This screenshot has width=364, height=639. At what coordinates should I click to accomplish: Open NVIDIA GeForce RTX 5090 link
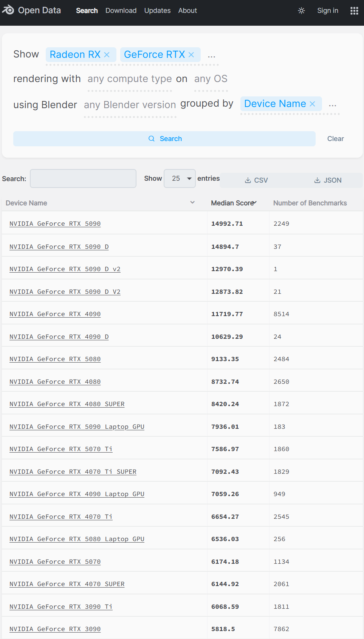click(55, 224)
